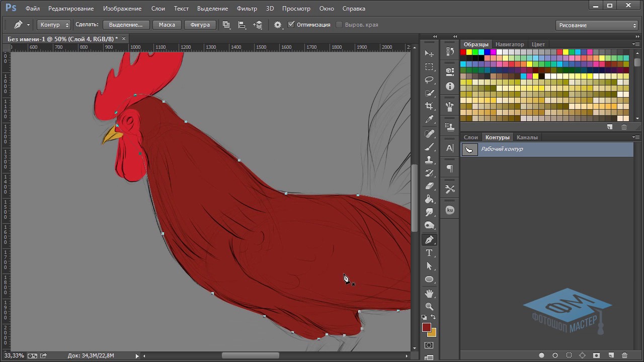Open the Brush Presets panel icon

pos(450,107)
